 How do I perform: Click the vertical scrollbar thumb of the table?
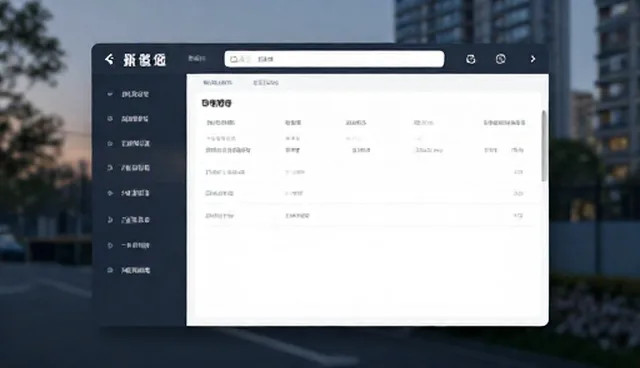tap(544, 146)
